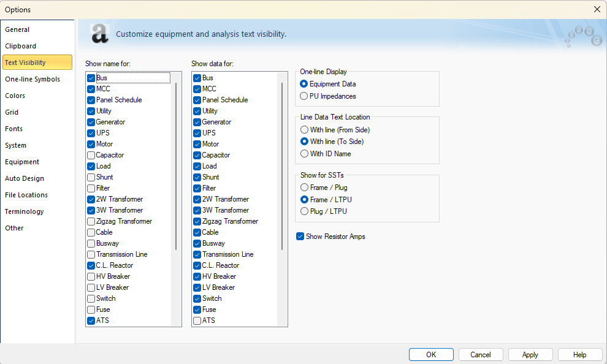Uncheck 3W Transformer data display
Image resolution: width=607 pixels, height=364 pixels.
point(197,210)
